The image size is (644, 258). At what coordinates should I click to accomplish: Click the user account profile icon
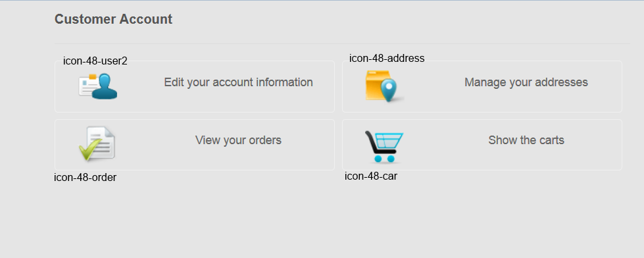pyautogui.click(x=98, y=86)
